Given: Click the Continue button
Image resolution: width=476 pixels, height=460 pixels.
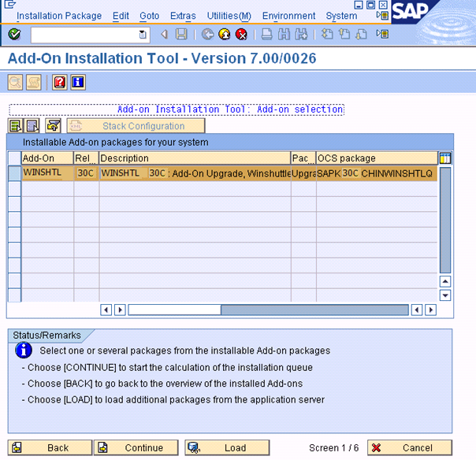Looking at the screenshot, I should (134, 447).
